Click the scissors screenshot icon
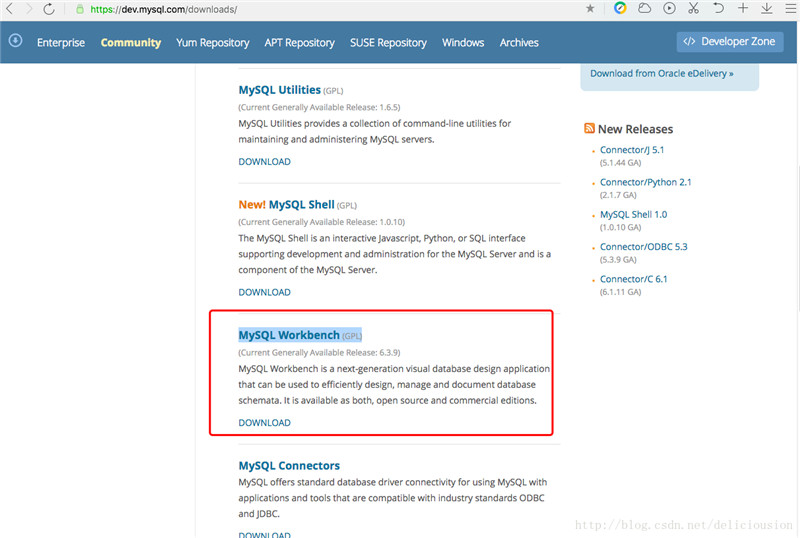800x538 pixels. click(693, 8)
